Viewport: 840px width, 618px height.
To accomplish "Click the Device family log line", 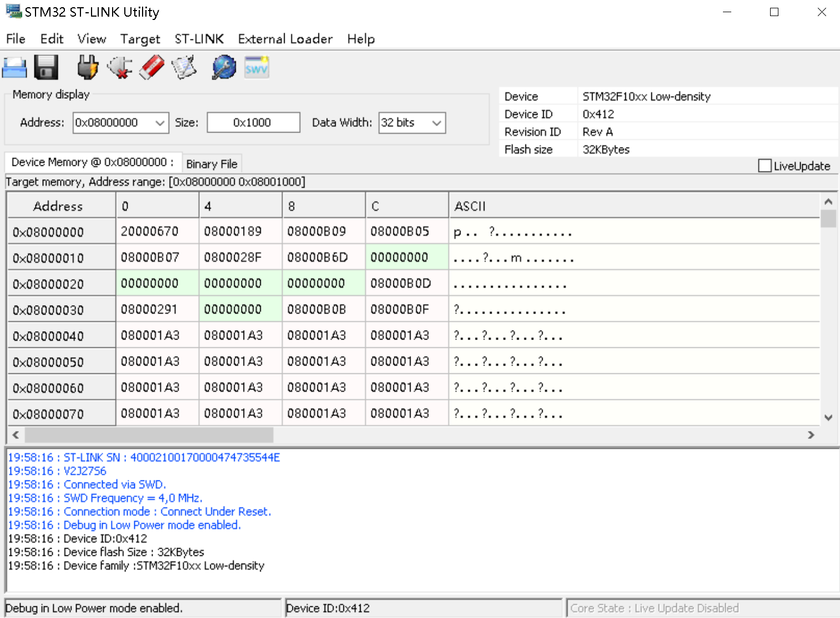I will [136, 565].
